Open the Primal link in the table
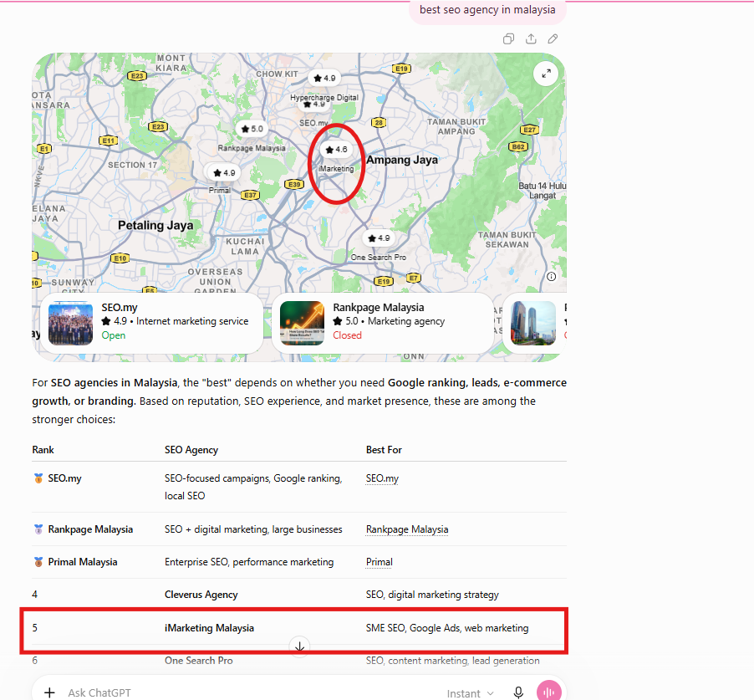The width and height of the screenshot is (754, 700). coord(379,562)
